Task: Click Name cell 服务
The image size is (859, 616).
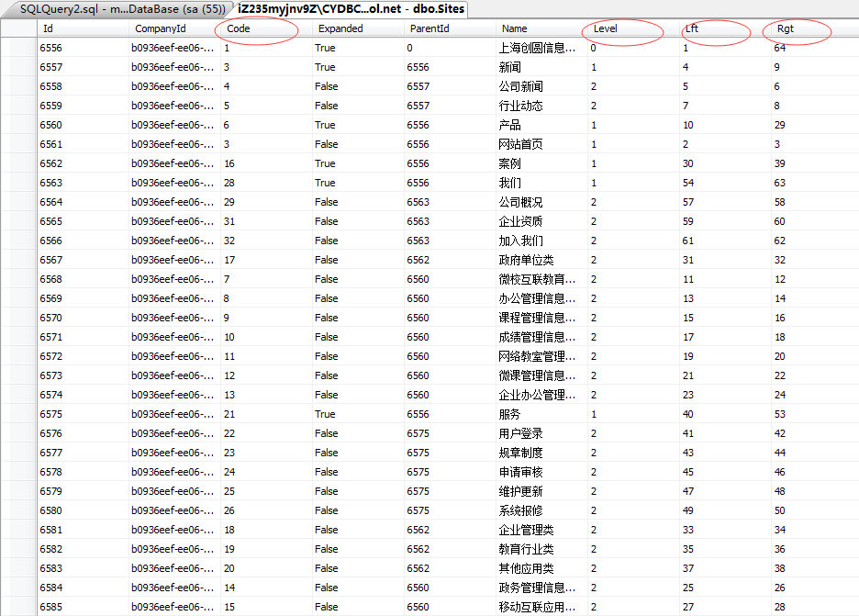Action: point(541,414)
